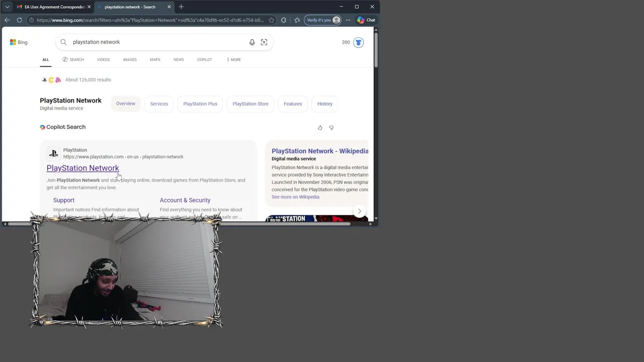Select the PlayStation Plus chip

(x=200, y=104)
